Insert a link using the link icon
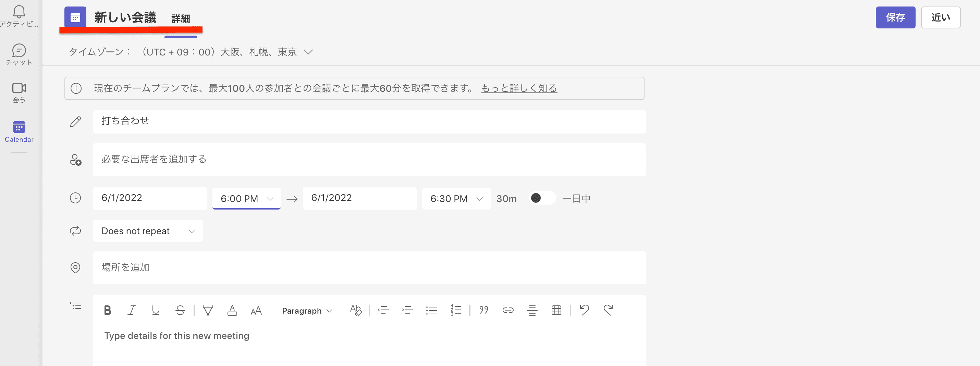 click(508, 311)
